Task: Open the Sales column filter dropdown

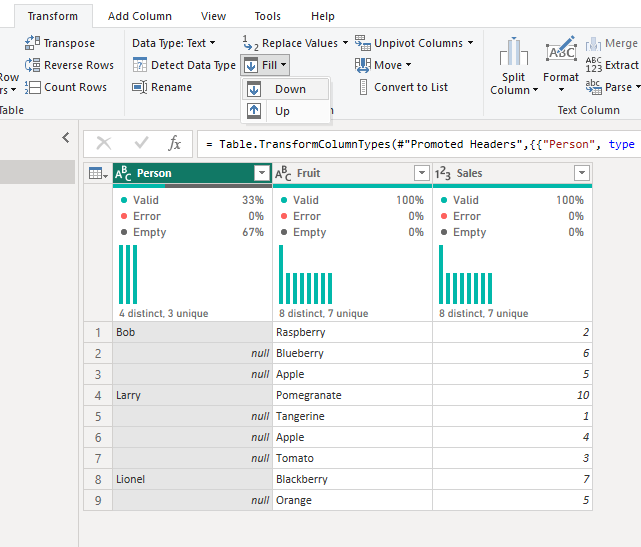Action: [x=581, y=173]
